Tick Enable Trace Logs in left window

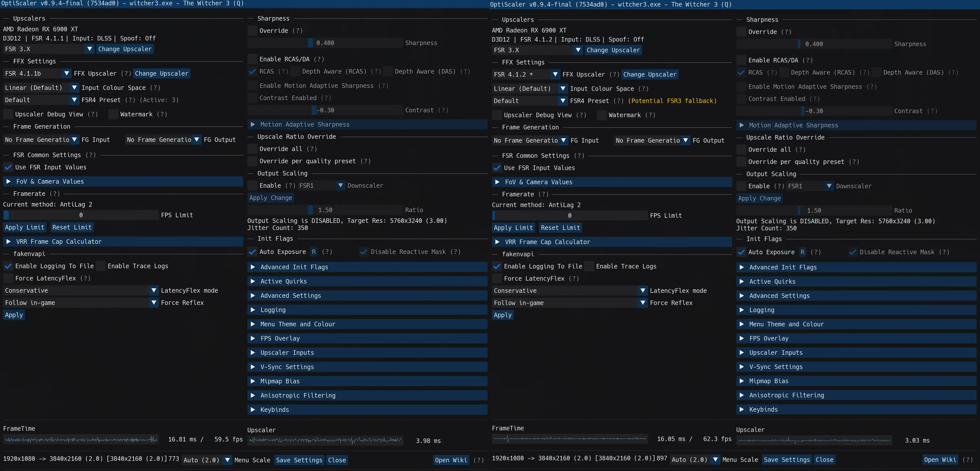pyautogui.click(x=101, y=266)
